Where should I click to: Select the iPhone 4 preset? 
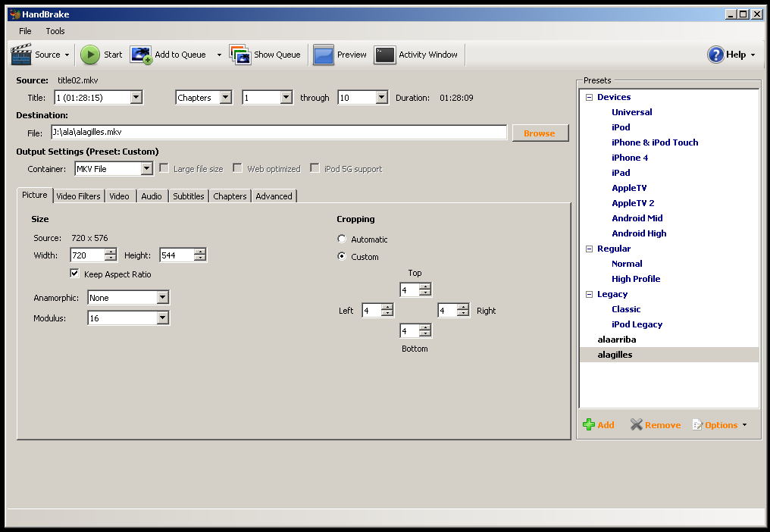tap(630, 158)
